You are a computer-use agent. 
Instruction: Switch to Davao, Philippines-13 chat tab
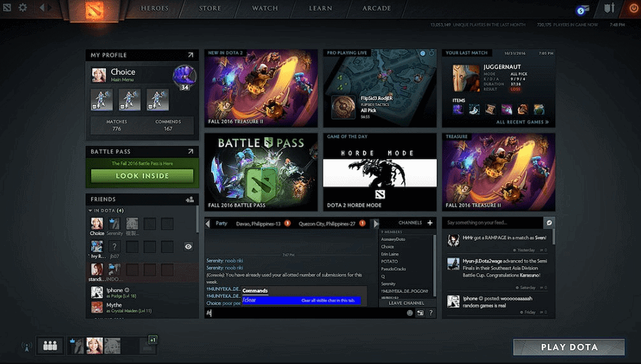pos(262,223)
